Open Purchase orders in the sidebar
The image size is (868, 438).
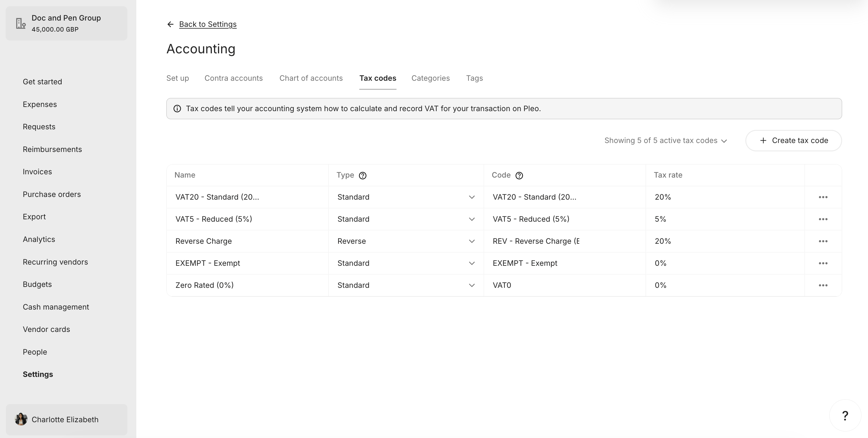click(52, 195)
